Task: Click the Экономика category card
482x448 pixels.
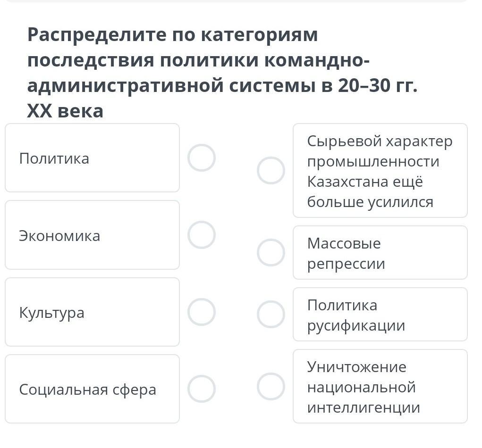Action: 92,235
